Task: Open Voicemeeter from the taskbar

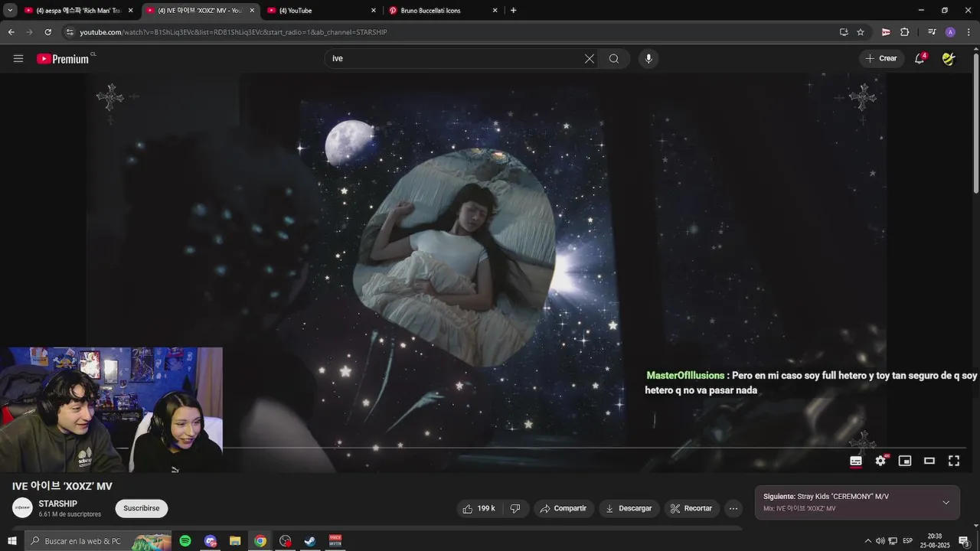Action: pos(335,541)
